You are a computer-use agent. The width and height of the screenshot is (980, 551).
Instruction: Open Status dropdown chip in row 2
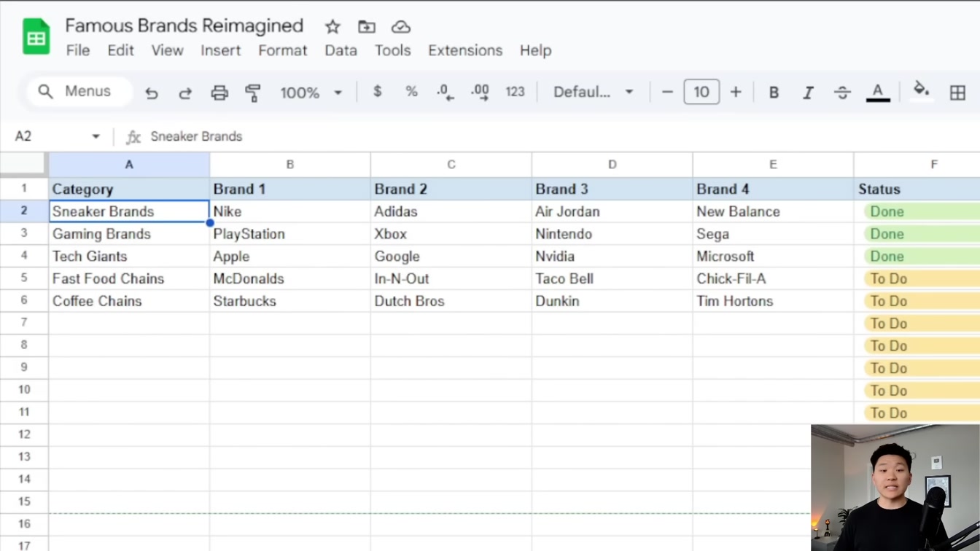(922, 211)
